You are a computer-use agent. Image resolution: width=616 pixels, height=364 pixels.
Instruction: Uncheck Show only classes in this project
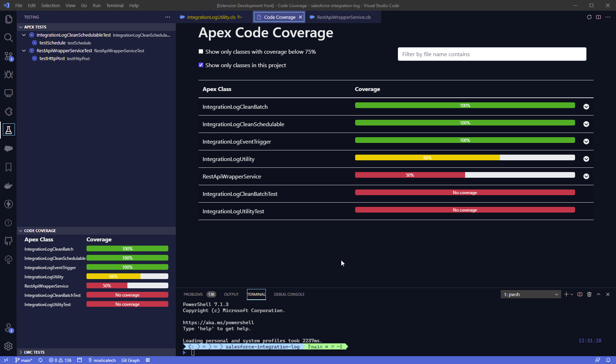(x=201, y=65)
